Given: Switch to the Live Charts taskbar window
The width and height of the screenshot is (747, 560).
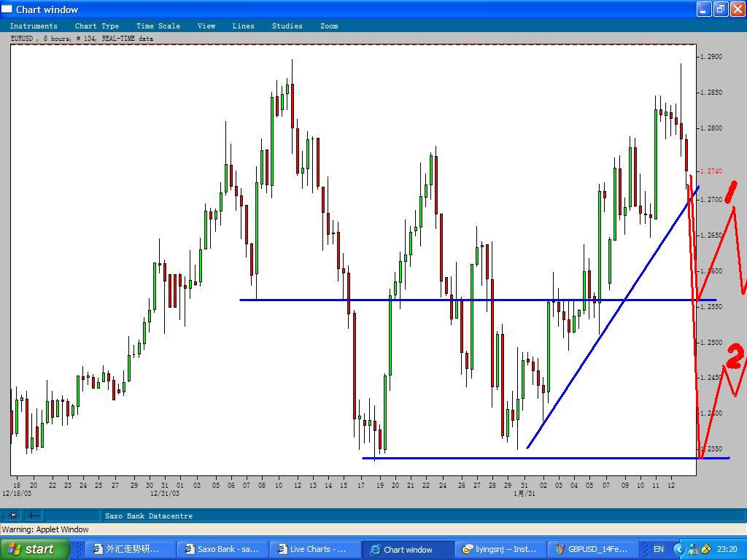Looking at the screenshot, I should [x=314, y=549].
